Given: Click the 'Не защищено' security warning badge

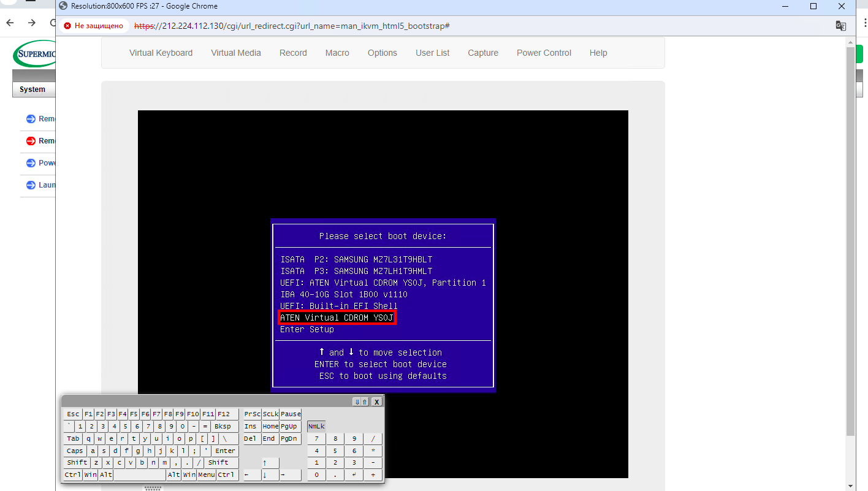Looking at the screenshot, I should (x=93, y=26).
